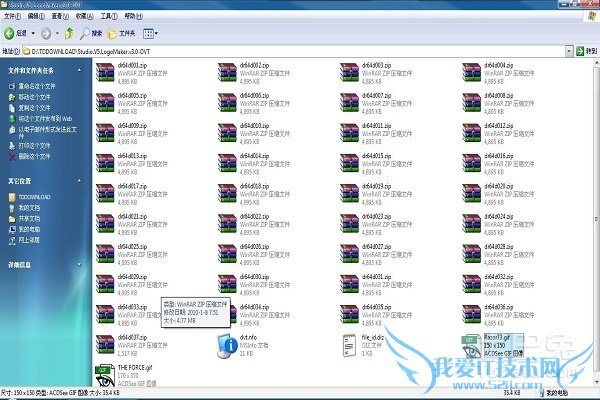This screenshot has height=400, width=600.
Task: Open 网上邻居 in sidebar
Action: tap(29, 240)
